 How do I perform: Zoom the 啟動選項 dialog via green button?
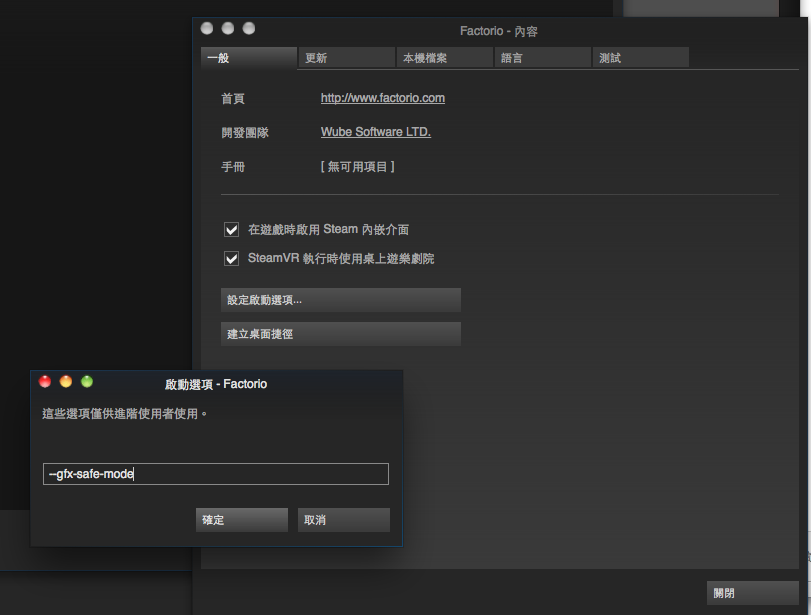click(87, 382)
